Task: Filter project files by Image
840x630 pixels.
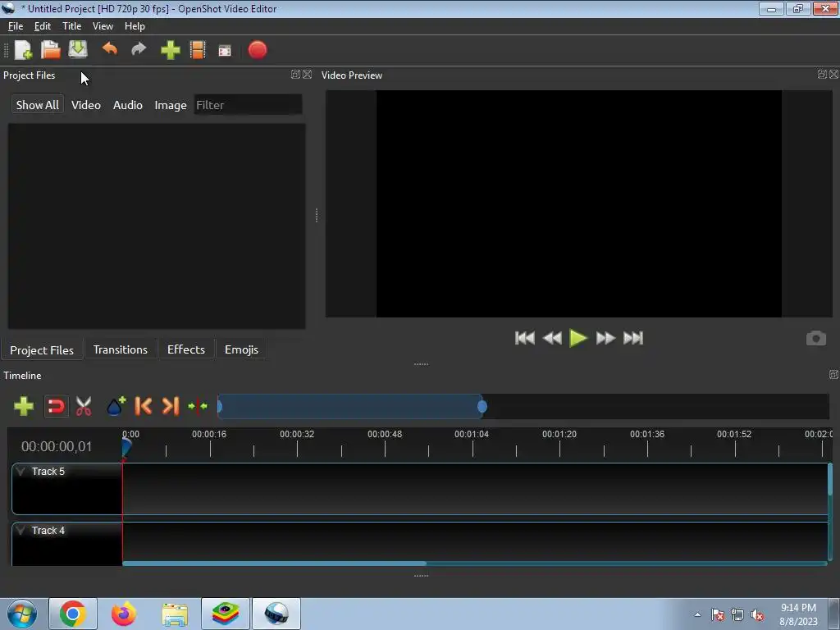Action: point(171,105)
